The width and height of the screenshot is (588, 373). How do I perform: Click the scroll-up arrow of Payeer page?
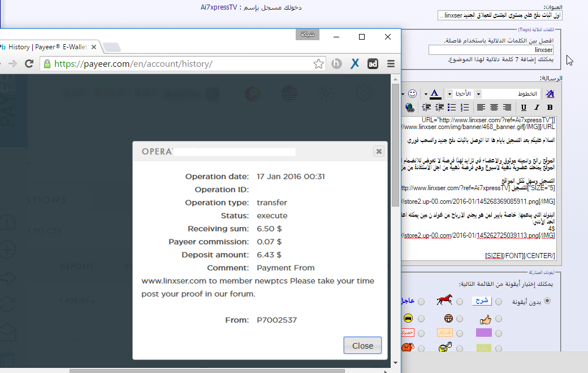pos(395,79)
